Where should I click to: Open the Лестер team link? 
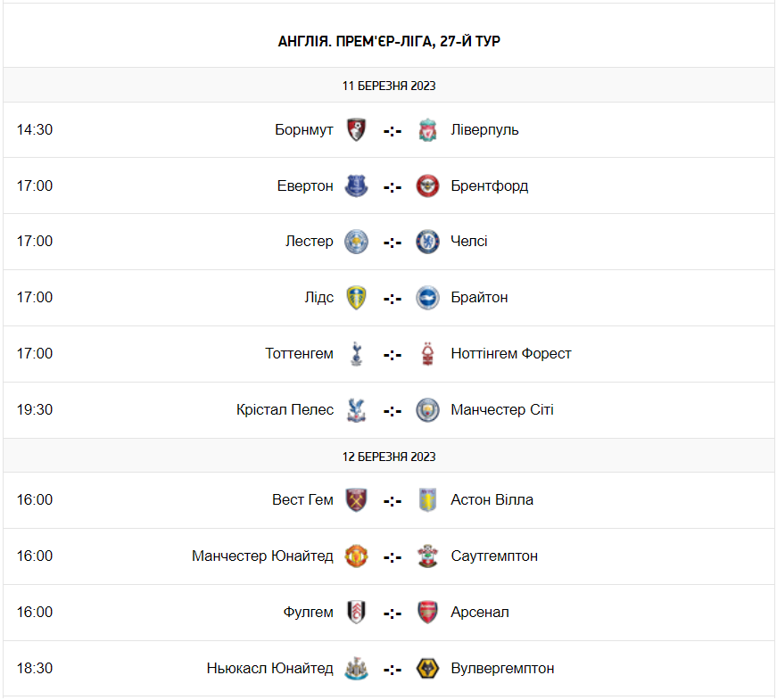click(310, 242)
